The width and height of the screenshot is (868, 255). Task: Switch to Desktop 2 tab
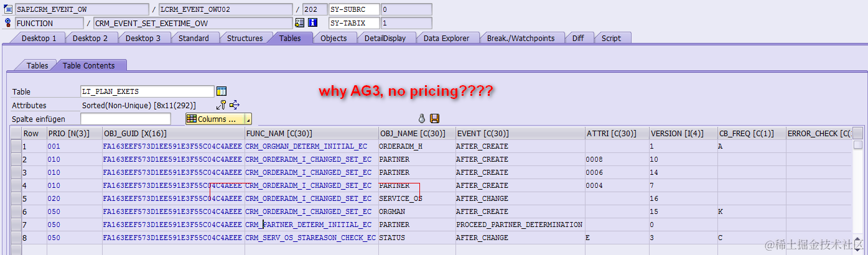[x=90, y=38]
